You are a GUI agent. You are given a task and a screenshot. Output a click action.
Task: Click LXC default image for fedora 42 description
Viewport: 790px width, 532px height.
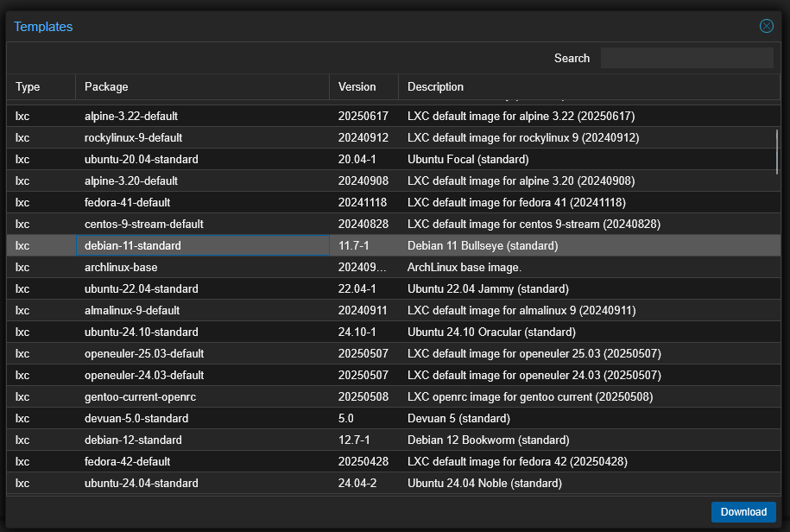[x=517, y=461]
